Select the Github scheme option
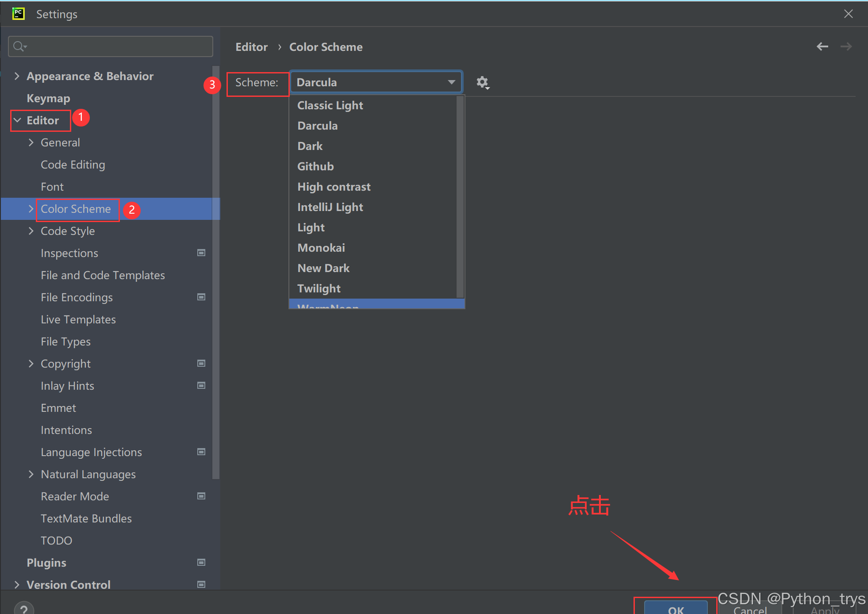 [315, 166]
